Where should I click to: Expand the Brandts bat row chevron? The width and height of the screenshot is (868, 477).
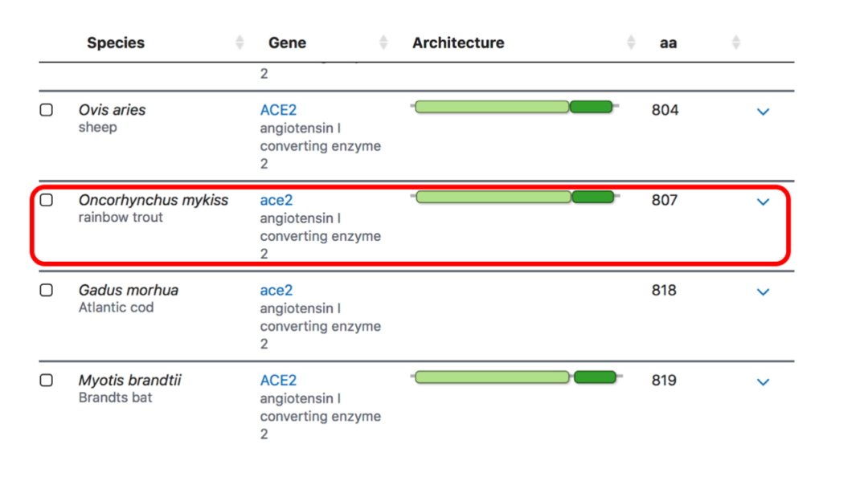[x=763, y=381]
